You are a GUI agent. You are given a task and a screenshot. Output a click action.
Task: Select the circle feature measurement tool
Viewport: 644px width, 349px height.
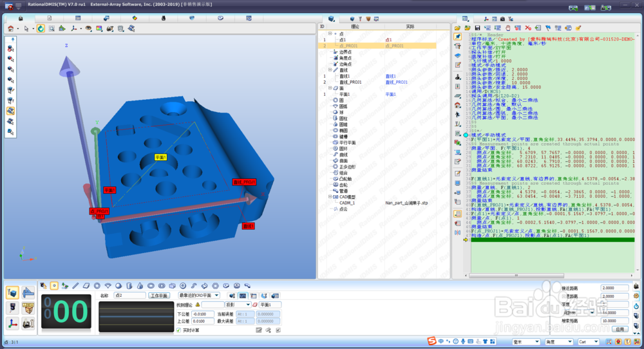(x=97, y=286)
